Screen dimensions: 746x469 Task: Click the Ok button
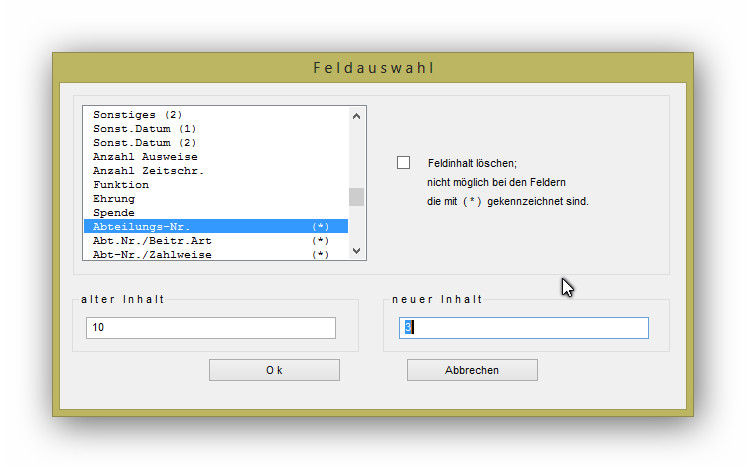[274, 370]
